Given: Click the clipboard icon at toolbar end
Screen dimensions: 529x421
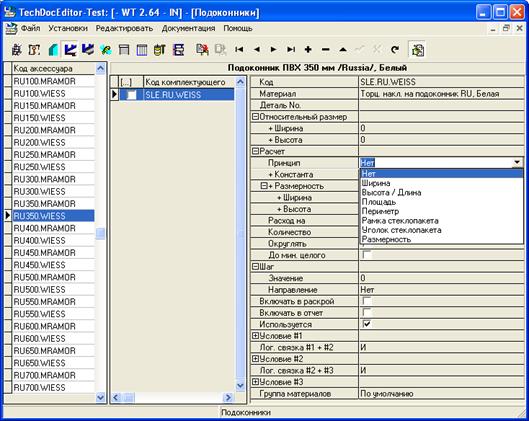Looking at the screenshot, I should pos(417,50).
